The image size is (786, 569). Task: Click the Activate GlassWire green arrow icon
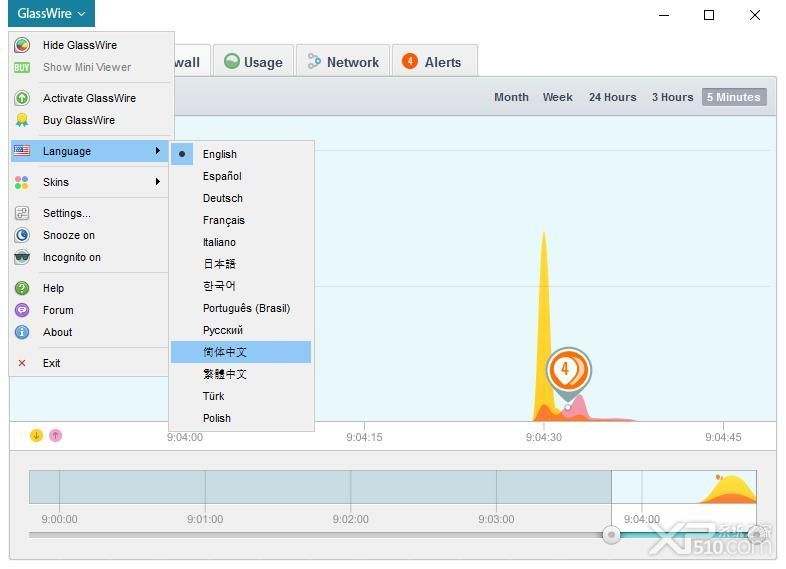click(22, 98)
